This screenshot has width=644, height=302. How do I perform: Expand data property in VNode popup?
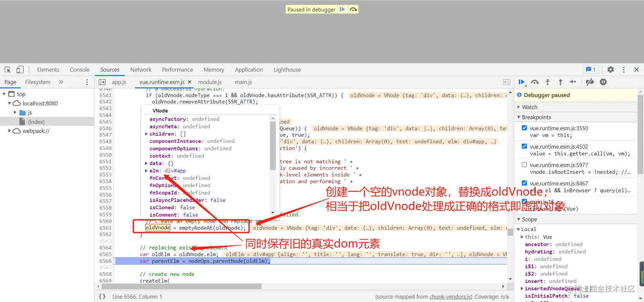146,163
